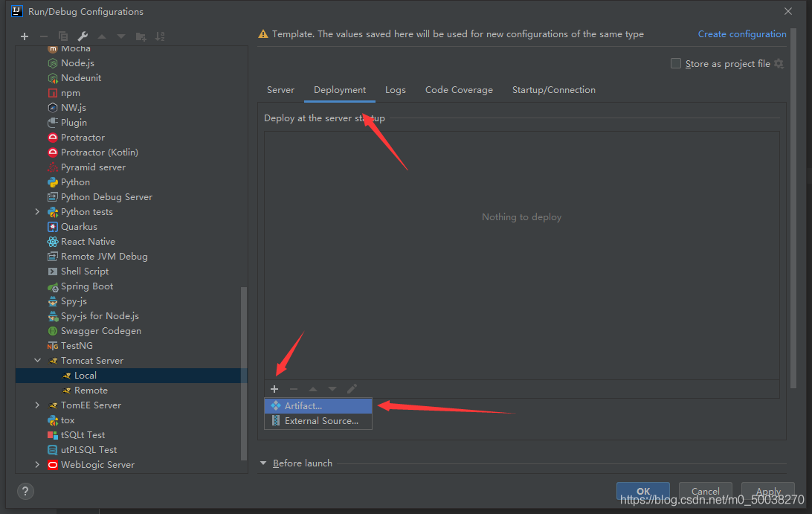Screen dimensions: 812x514
Task: Click the wrench edit templates icon
Action: coord(83,36)
